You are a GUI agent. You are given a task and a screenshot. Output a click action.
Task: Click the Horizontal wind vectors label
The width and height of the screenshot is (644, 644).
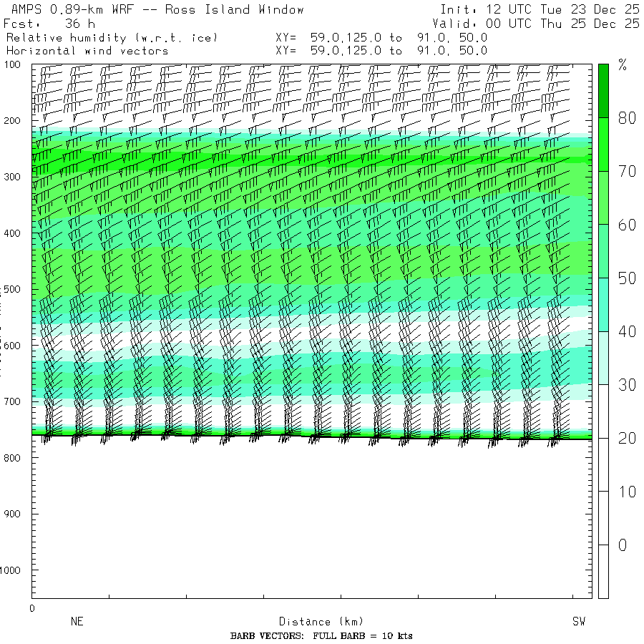click(x=87, y=51)
